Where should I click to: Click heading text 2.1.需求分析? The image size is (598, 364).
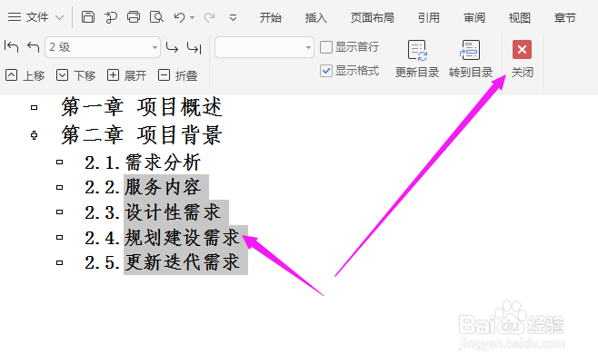(143, 162)
